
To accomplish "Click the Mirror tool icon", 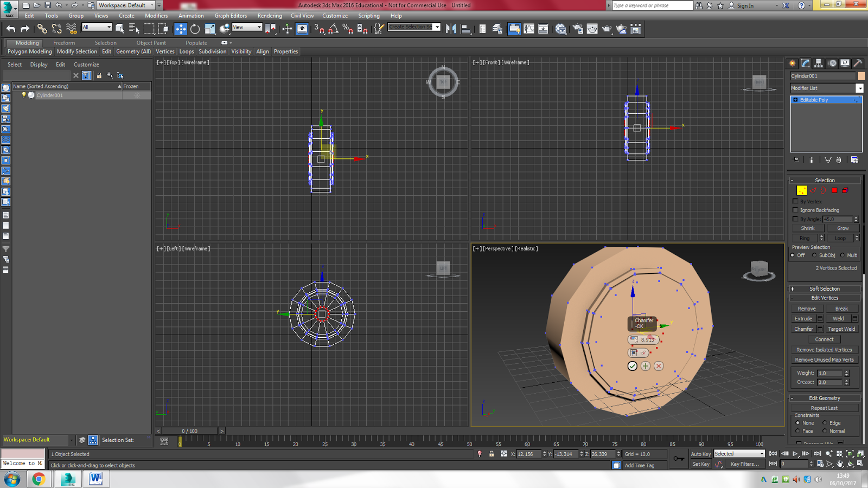I will click(451, 29).
